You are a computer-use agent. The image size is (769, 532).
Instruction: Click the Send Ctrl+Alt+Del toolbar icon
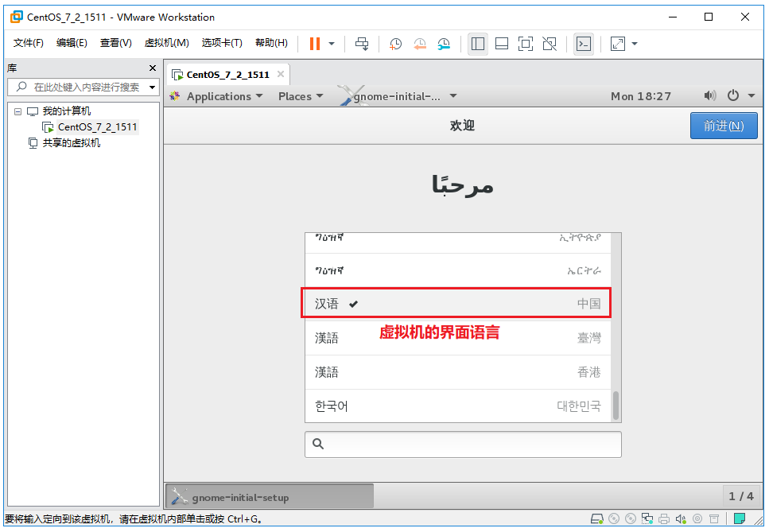pyautogui.click(x=362, y=44)
